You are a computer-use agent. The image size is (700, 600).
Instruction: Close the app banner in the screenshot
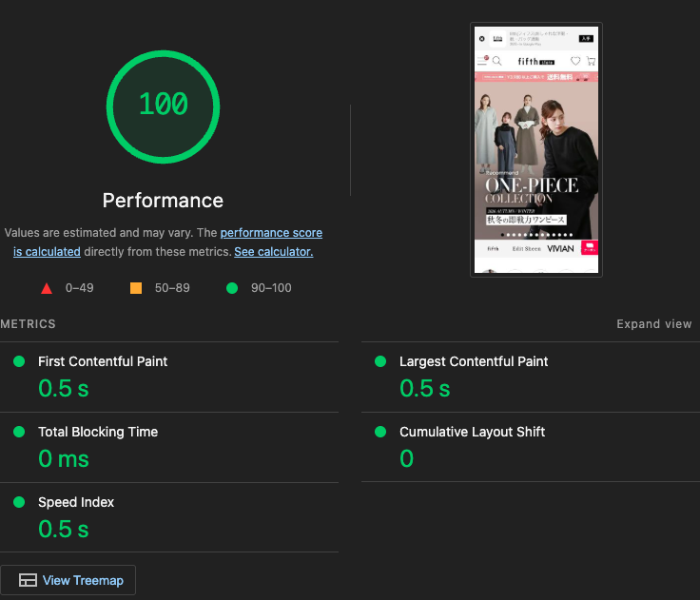tap(481, 39)
